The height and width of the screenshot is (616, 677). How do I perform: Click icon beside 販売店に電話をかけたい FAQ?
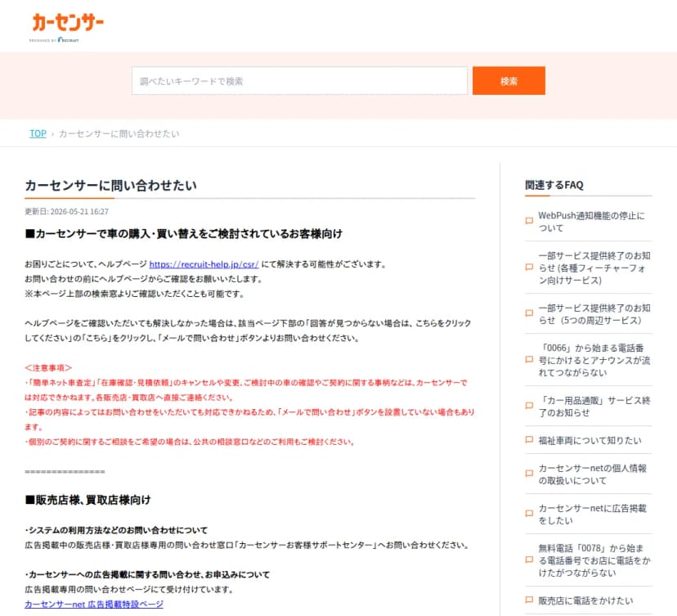(529, 600)
